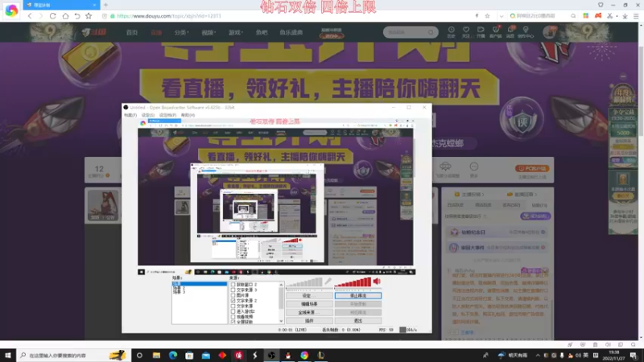Open the Windows Start menu
The height and width of the screenshot is (362, 644).
point(8,355)
